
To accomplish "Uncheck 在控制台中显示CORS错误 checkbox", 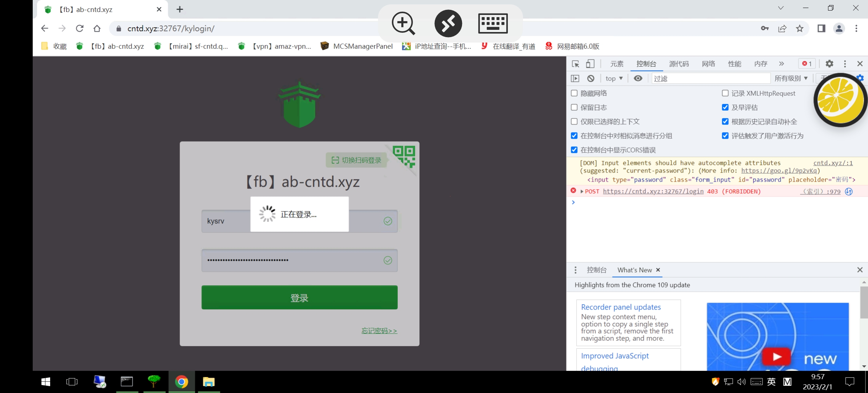I will pyautogui.click(x=574, y=150).
